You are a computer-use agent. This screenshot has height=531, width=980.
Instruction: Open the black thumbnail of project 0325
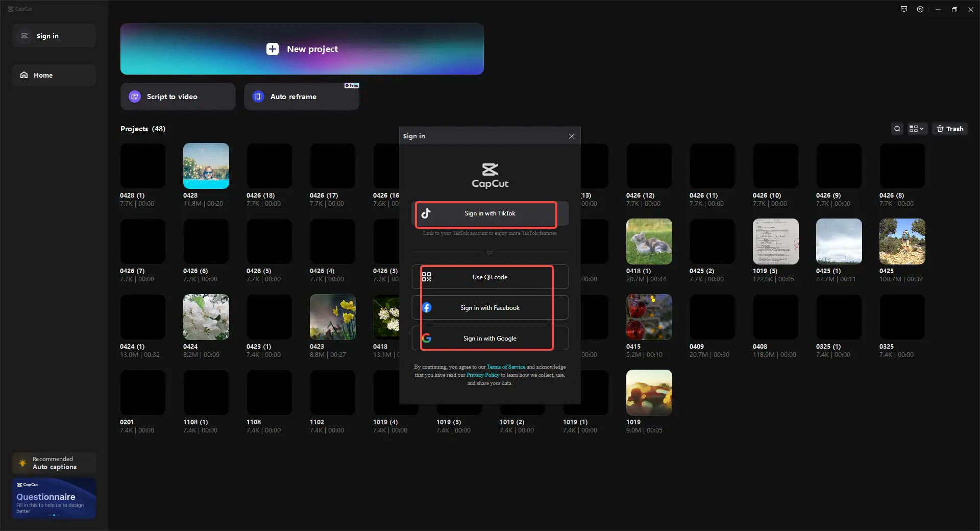point(902,317)
